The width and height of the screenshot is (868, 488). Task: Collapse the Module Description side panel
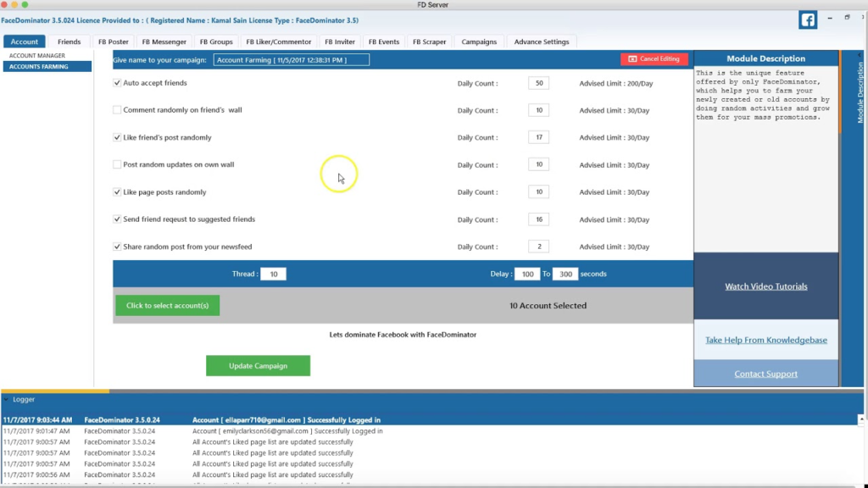[x=860, y=55]
